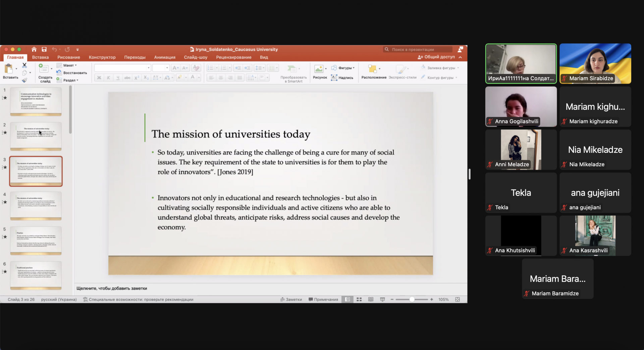Screen dimensions: 644x350
Task: Apply subscript formatting
Action: pyautogui.click(x=146, y=78)
